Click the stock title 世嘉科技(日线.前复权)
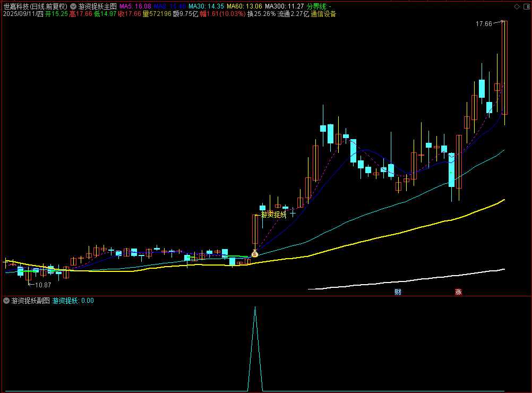The image size is (532, 393). point(35,6)
